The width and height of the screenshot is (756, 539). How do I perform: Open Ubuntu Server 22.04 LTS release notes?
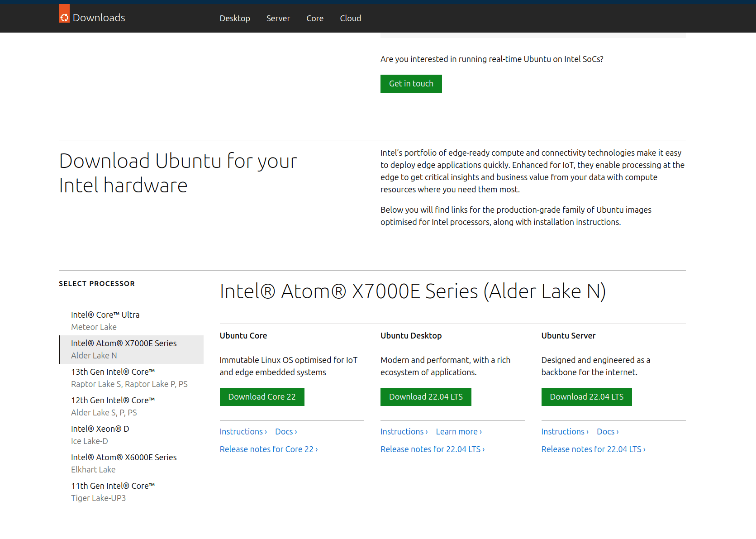coord(594,449)
